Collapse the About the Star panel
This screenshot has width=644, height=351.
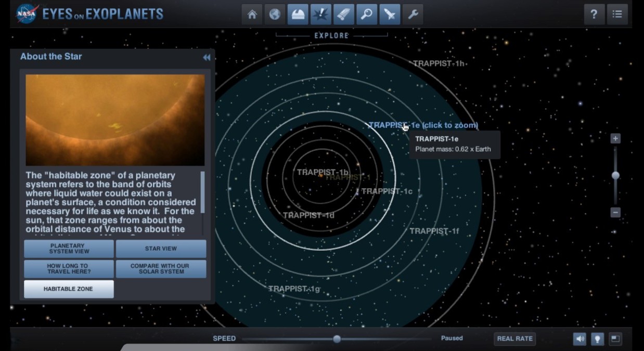click(x=207, y=57)
